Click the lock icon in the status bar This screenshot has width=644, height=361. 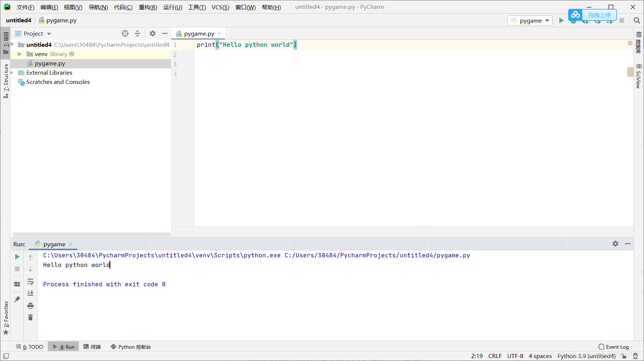624,356
